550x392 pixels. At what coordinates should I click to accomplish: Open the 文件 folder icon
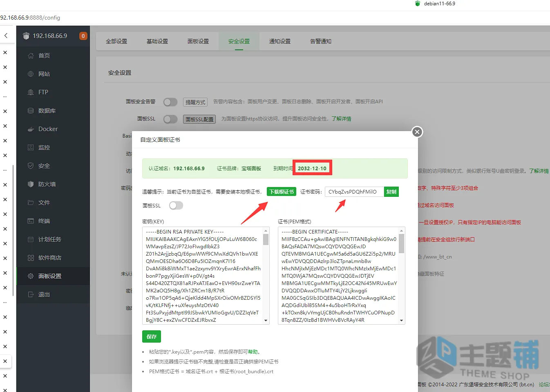coord(31,203)
